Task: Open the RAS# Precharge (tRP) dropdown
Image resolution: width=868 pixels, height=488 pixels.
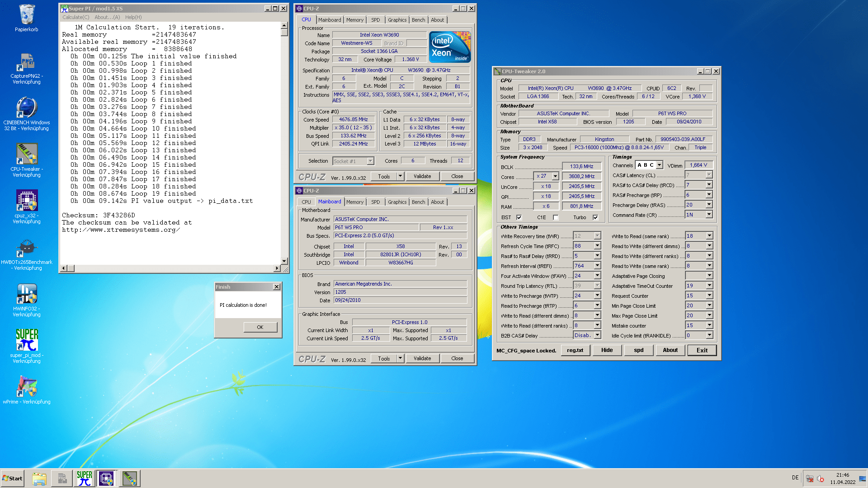Action: pos(709,195)
